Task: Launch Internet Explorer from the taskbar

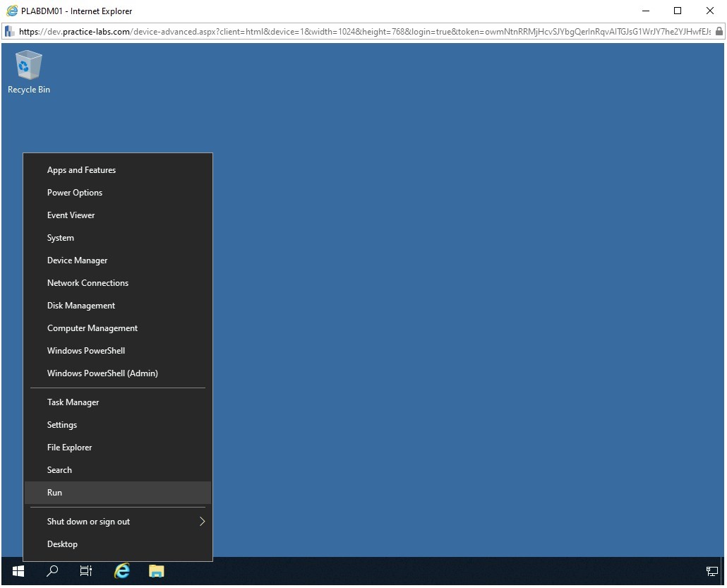Action: (x=122, y=571)
